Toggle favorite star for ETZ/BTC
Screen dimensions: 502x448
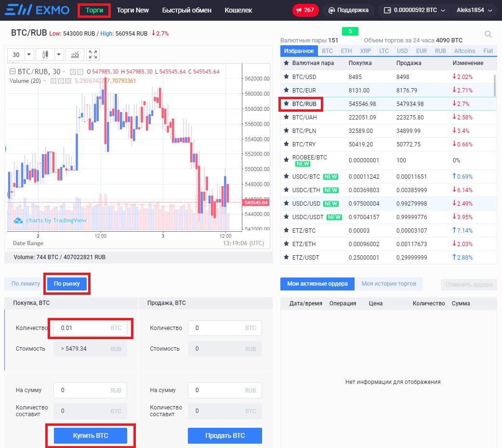point(286,230)
